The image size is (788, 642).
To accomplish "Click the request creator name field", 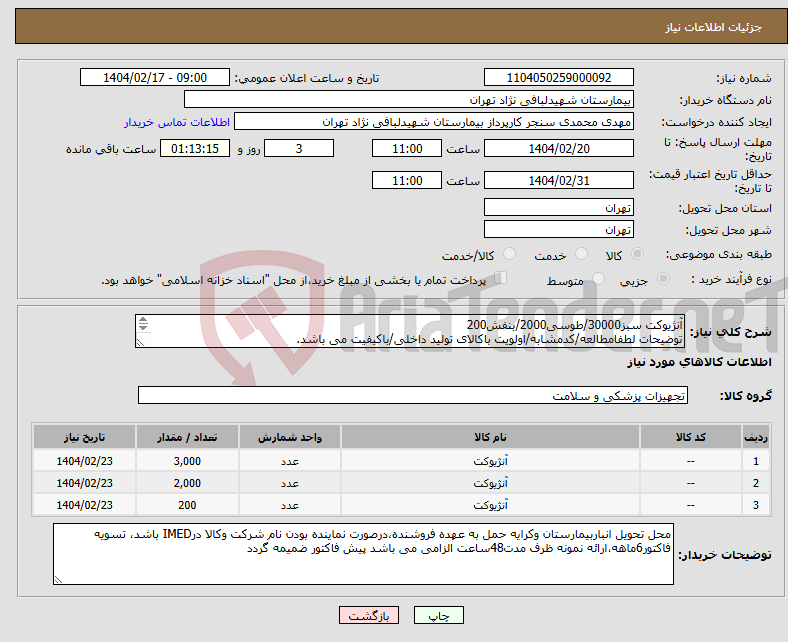I will coord(434,122).
